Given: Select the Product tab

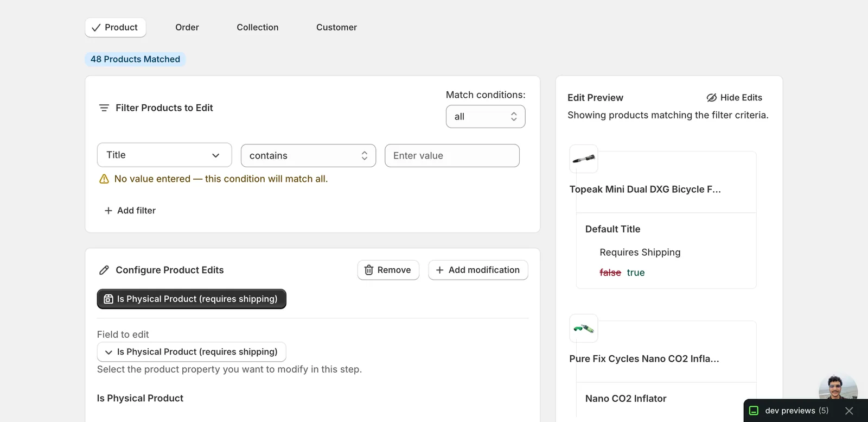Looking at the screenshot, I should pos(116,28).
